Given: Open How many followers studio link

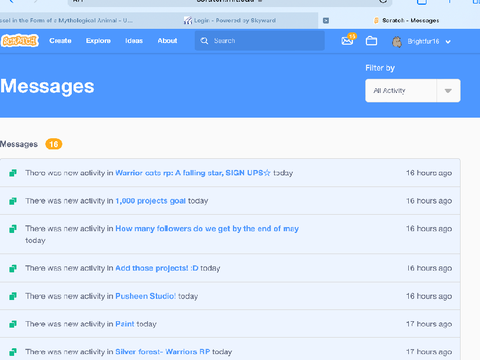Looking at the screenshot, I should [x=207, y=229].
